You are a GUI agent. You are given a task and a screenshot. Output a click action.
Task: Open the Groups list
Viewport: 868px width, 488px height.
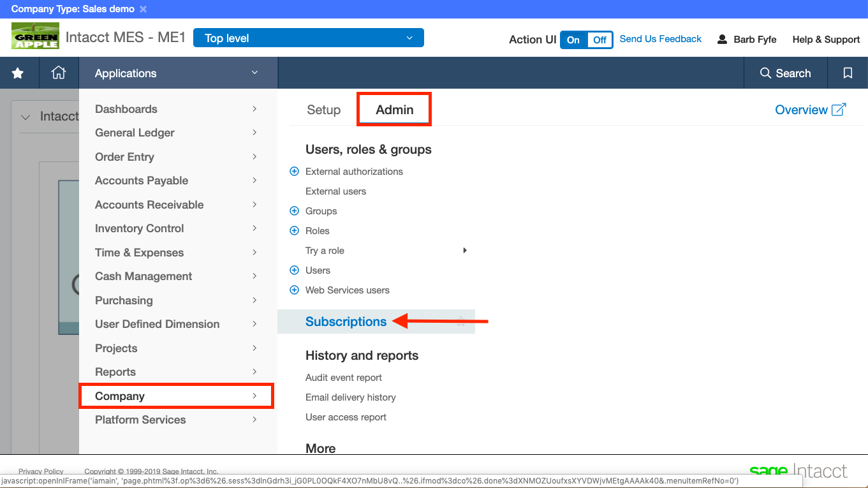pos(321,211)
